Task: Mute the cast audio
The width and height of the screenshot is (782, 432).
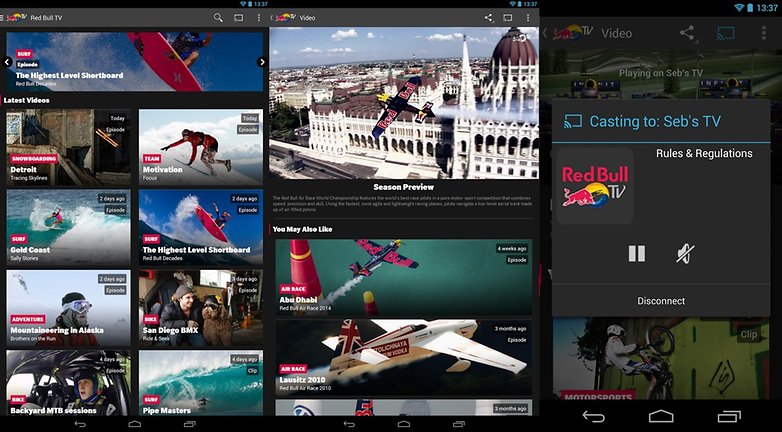Action: 685,253
